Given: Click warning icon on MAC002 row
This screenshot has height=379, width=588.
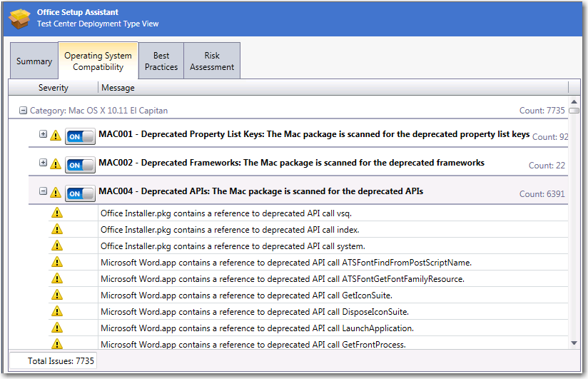Looking at the screenshot, I should pos(56,163).
